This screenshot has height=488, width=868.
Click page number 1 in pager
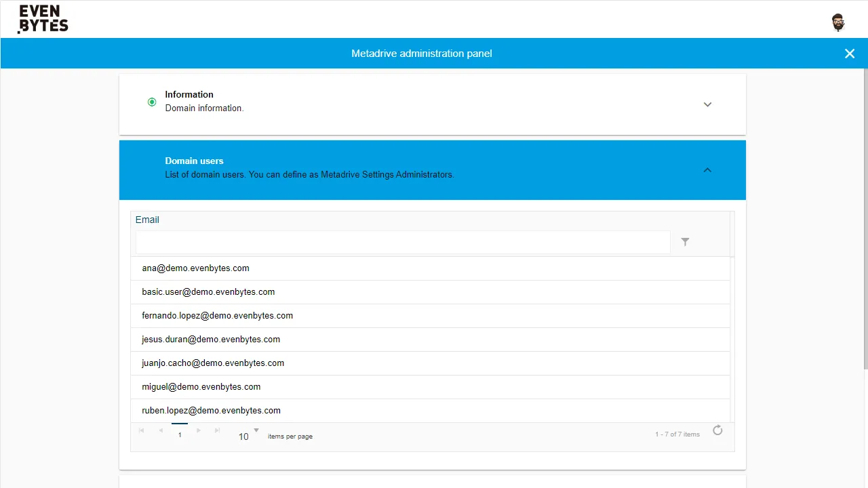180,434
